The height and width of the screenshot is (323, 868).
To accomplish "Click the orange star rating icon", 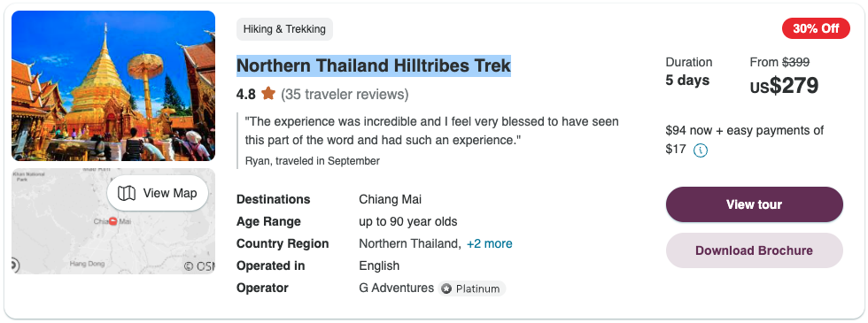I will 268,94.
